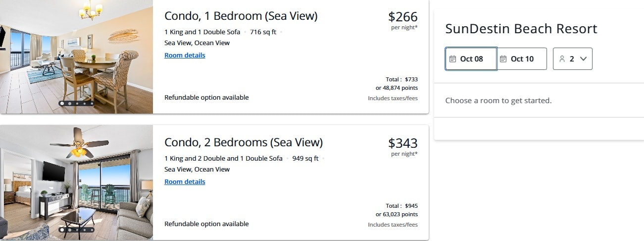Select the Condo, 2 Bedrooms (Sea View) title
Screen dimensions: 644x241
coord(244,142)
